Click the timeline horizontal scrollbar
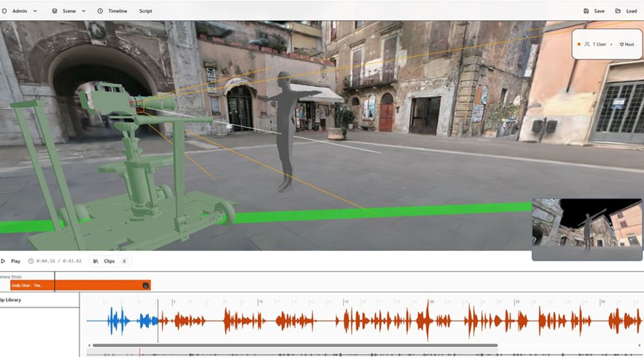The height and width of the screenshot is (362, 644). (296, 344)
